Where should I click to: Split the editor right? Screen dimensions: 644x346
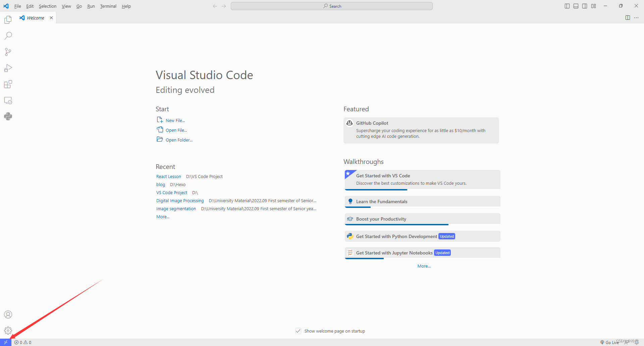(628, 18)
